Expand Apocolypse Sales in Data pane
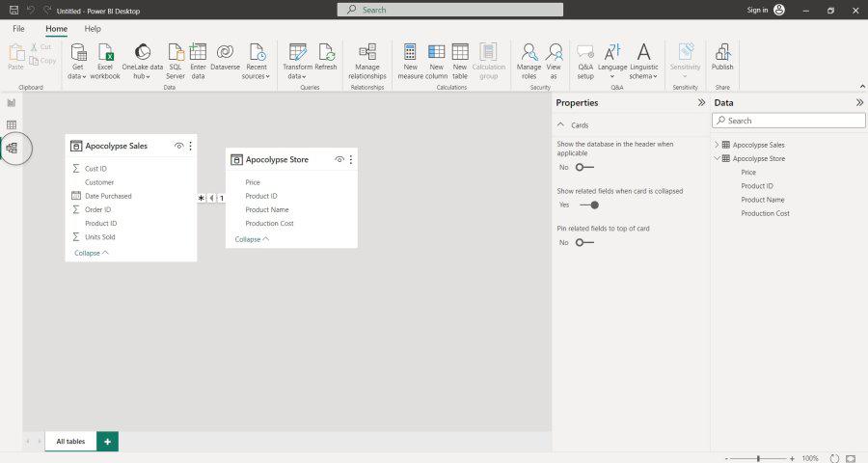The width and height of the screenshot is (868, 463). click(x=717, y=145)
